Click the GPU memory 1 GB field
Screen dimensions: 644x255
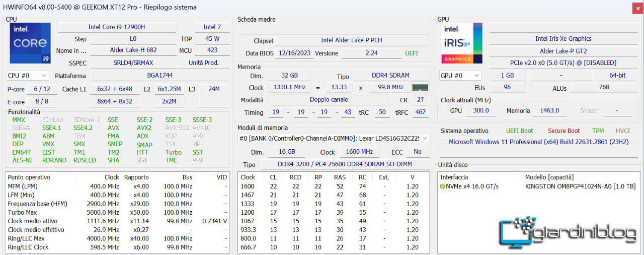pyautogui.click(x=507, y=76)
